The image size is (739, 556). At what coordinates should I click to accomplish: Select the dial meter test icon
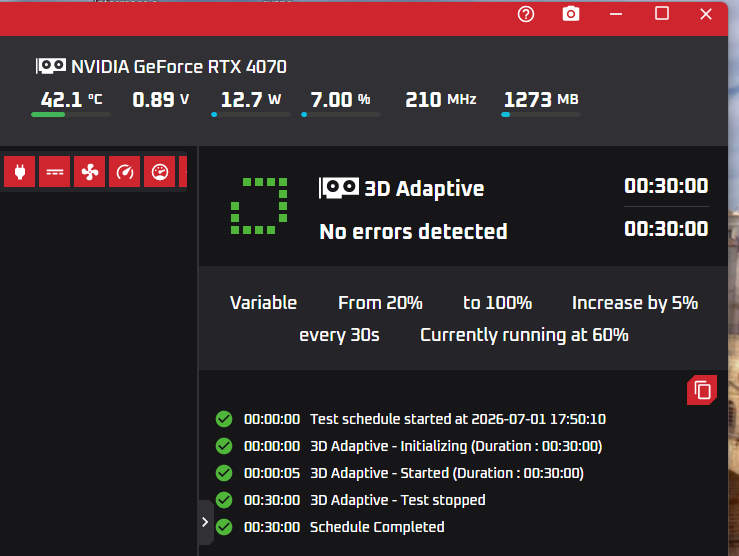click(x=159, y=172)
